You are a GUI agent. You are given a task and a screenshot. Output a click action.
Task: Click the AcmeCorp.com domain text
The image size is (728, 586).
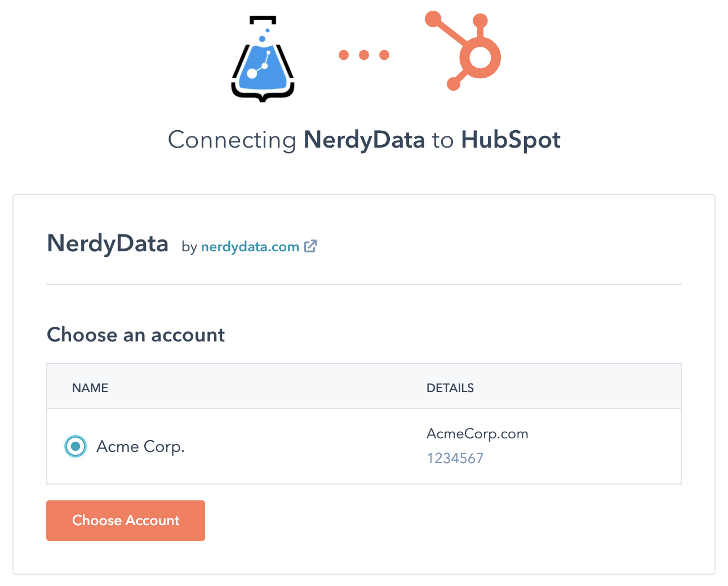coord(477,434)
